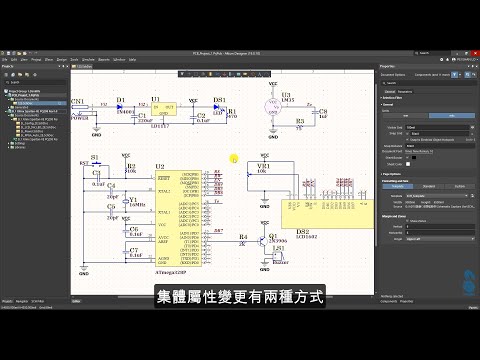The image size is (480, 360).
Task: Open the Sheet Color white swatch
Action: click(408, 164)
